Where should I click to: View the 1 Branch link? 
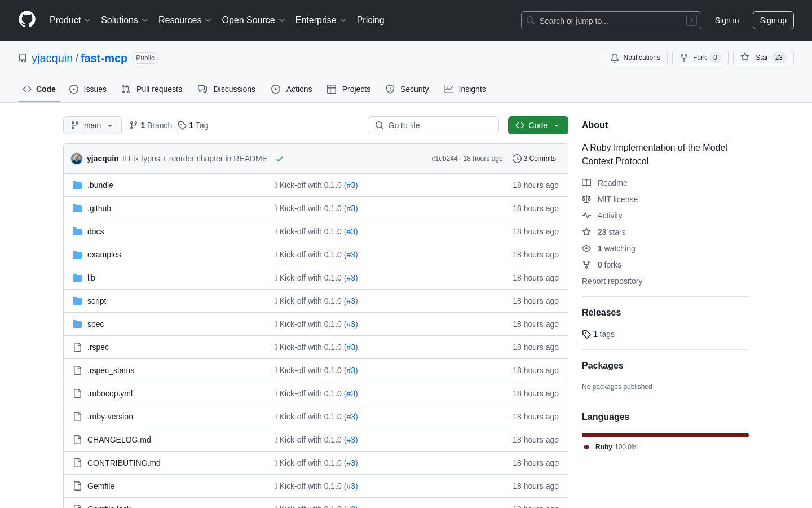coord(151,125)
